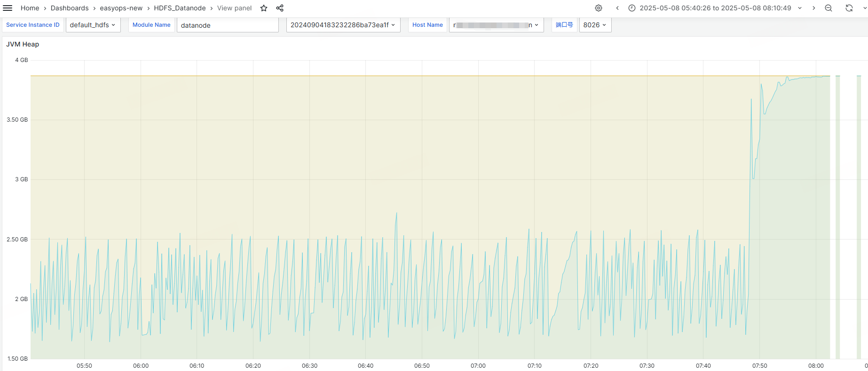Go to Home breadcrumb
This screenshot has height=371, width=868.
30,8
